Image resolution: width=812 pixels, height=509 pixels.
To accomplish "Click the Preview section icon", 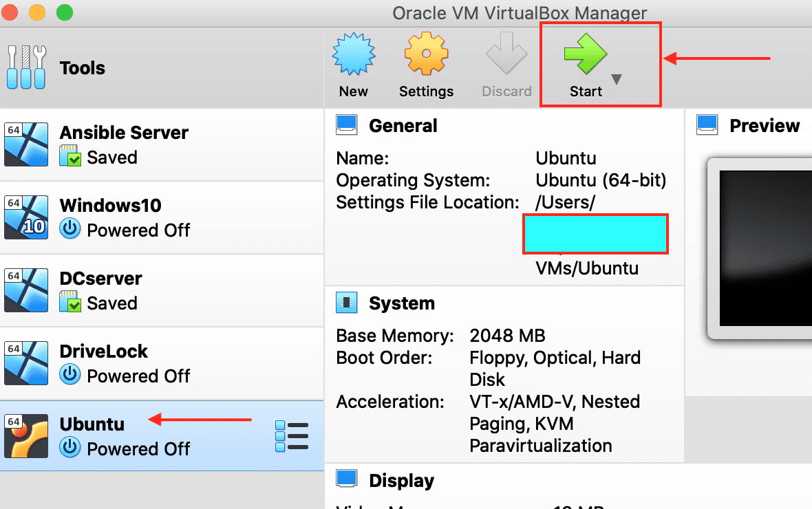I will coord(707,125).
